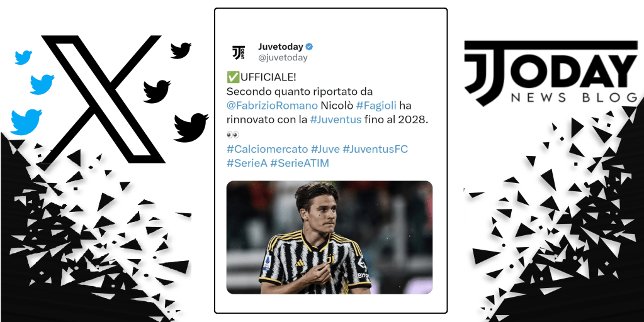Image resolution: width=644 pixels, height=322 pixels.
Task: Open the #Calciomercato hashtag
Action: [268, 149]
